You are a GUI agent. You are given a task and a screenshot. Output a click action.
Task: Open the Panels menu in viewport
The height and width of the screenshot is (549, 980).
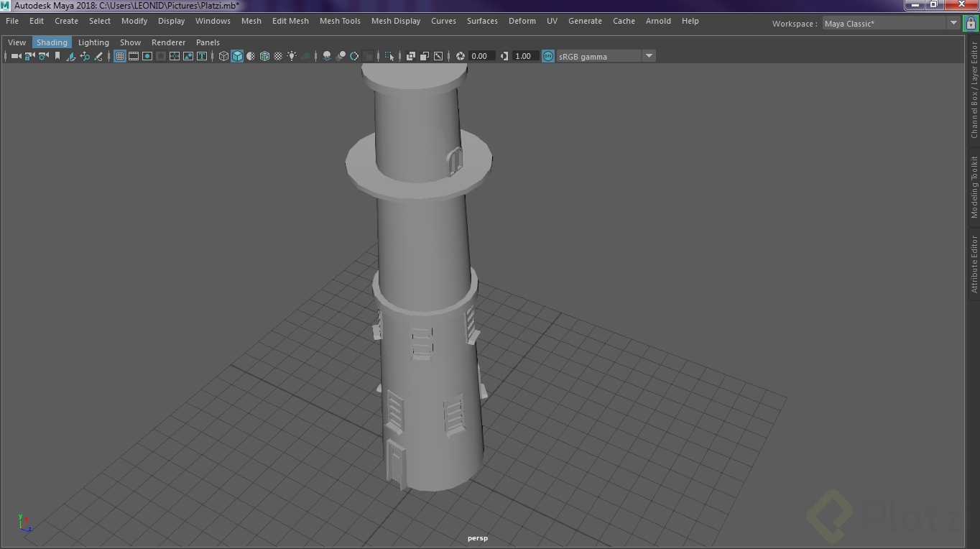tap(208, 42)
